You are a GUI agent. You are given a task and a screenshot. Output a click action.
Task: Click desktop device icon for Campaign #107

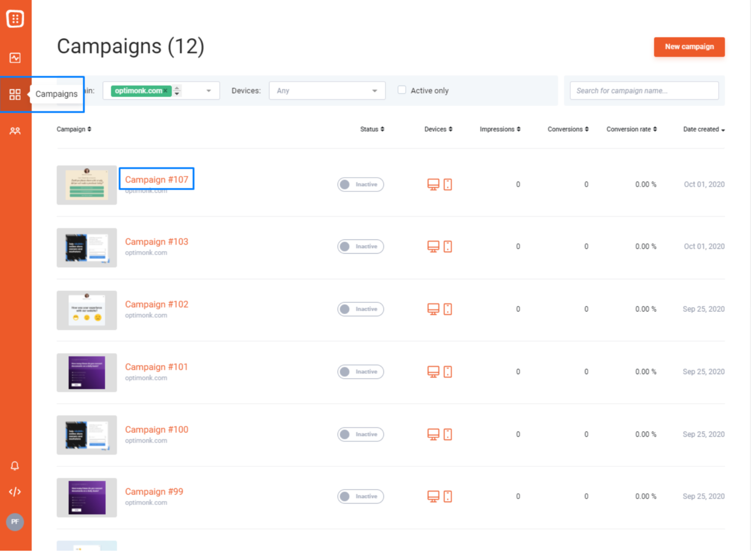433,184
